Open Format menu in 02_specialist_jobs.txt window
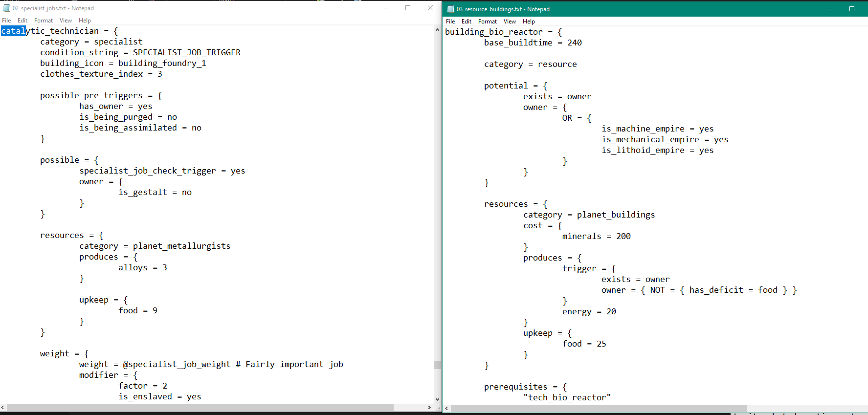Screen dimensions: 868x415 click(x=43, y=21)
